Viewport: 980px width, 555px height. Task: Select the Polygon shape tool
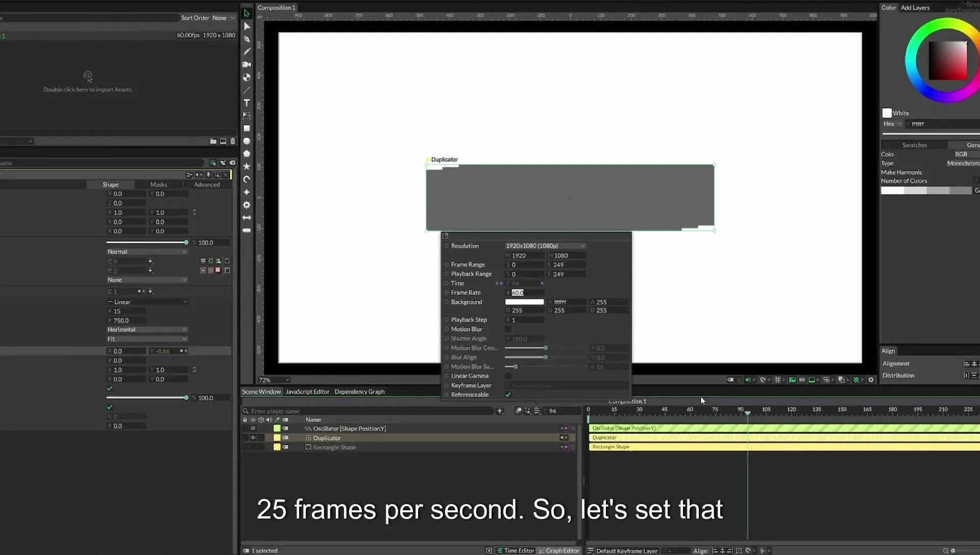pos(247,154)
